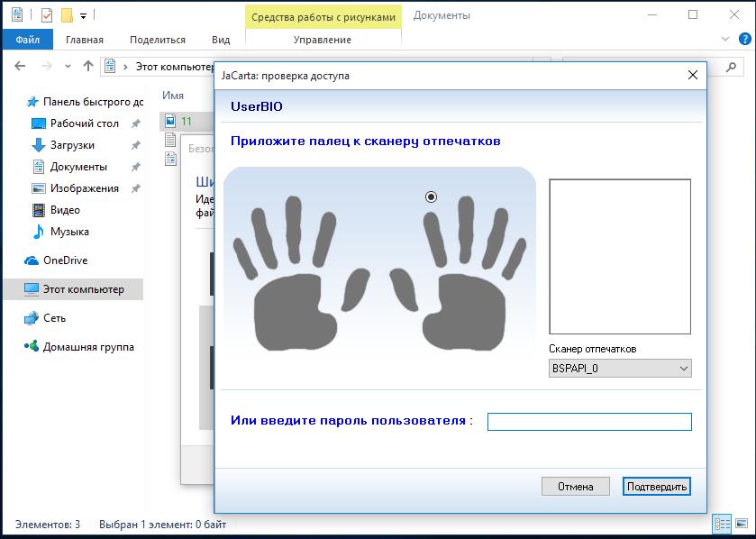
Task: Select Этот компьютер in the navigation pane
Action: coord(73,289)
